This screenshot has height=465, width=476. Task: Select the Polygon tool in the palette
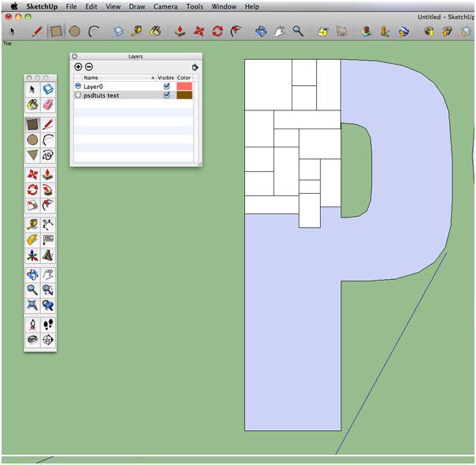point(32,154)
